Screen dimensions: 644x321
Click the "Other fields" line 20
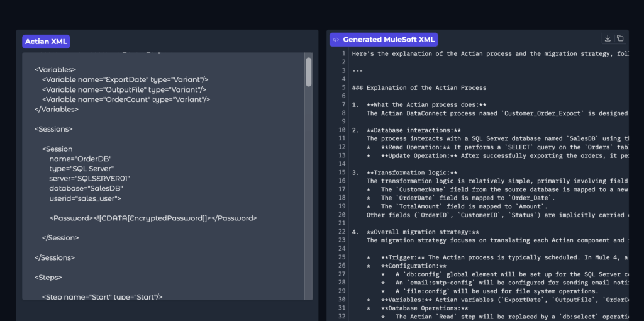coord(497,215)
